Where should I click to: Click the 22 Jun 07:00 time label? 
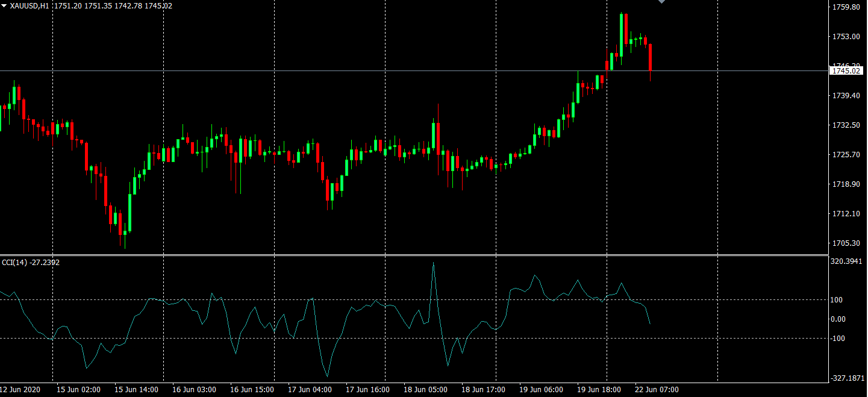coord(657,390)
